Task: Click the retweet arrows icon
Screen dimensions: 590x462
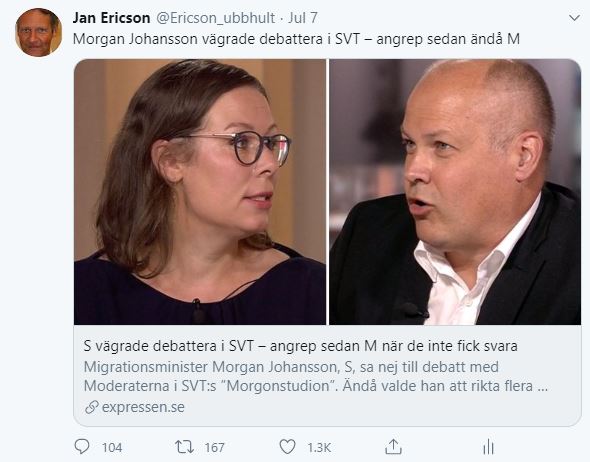Action: pos(184,447)
